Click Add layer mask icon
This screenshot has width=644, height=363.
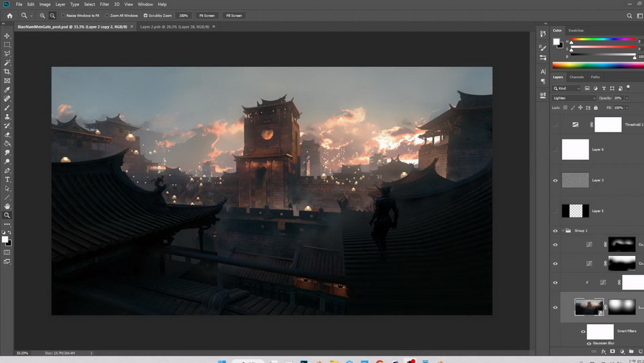(x=612, y=351)
